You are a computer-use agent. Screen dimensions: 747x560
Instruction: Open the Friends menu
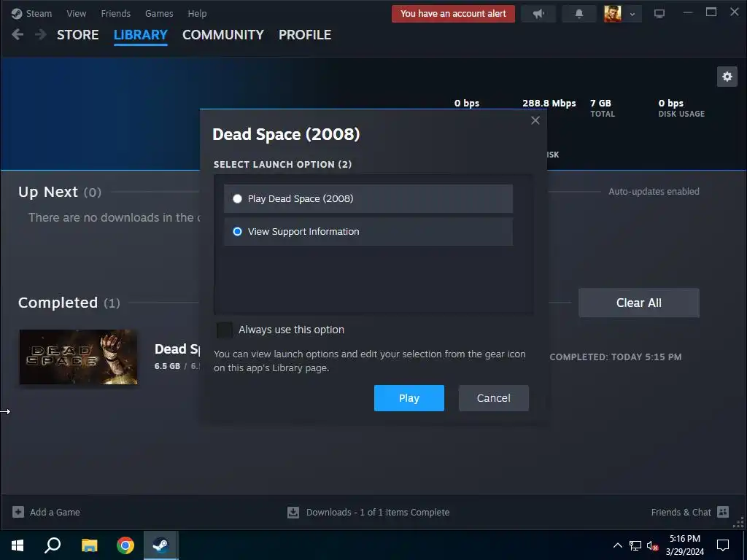click(116, 14)
